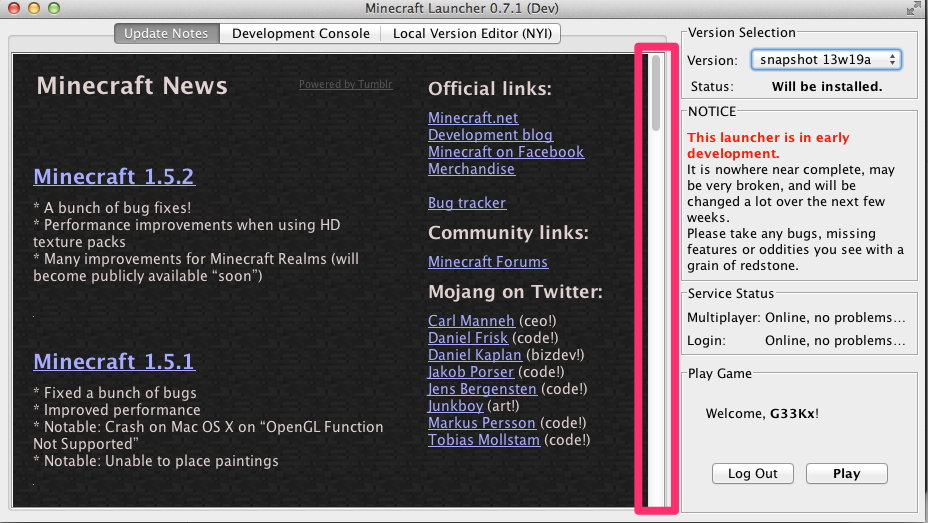Visit the Minecraft Forums link
This screenshot has height=523, width=928.
click(x=488, y=262)
